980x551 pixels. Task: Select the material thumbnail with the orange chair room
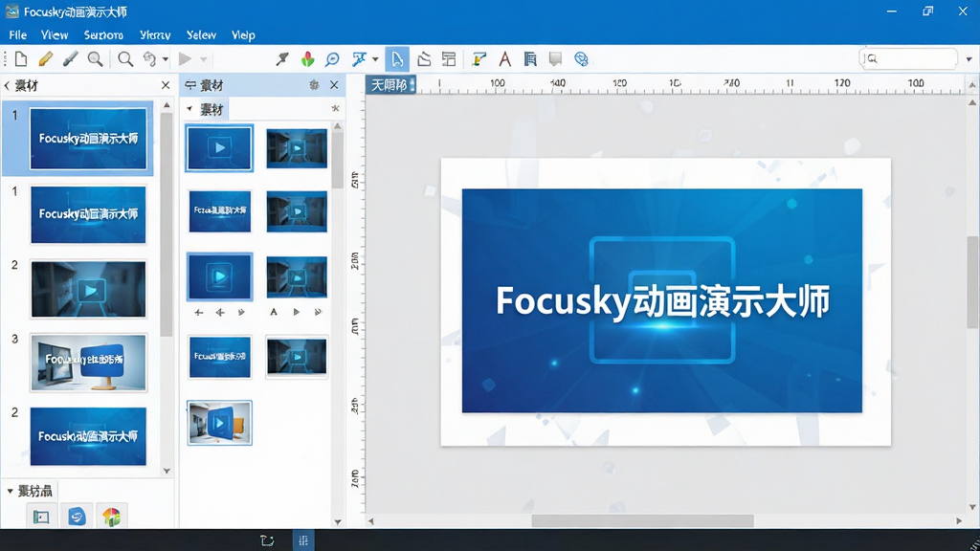219,423
